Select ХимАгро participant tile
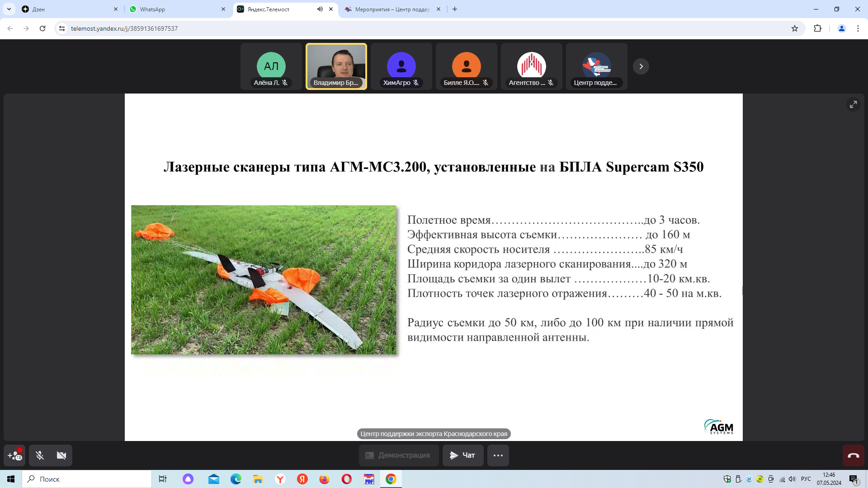868x488 pixels. 401,66
